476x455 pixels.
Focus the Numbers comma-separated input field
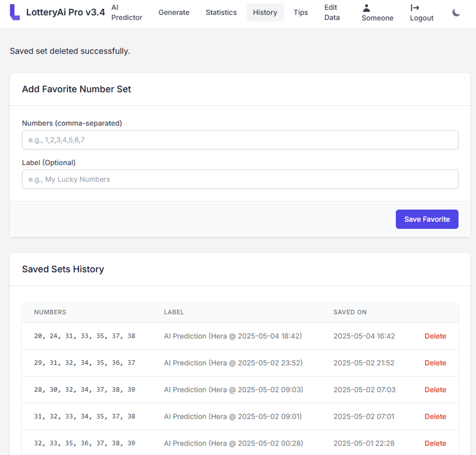[x=240, y=140]
